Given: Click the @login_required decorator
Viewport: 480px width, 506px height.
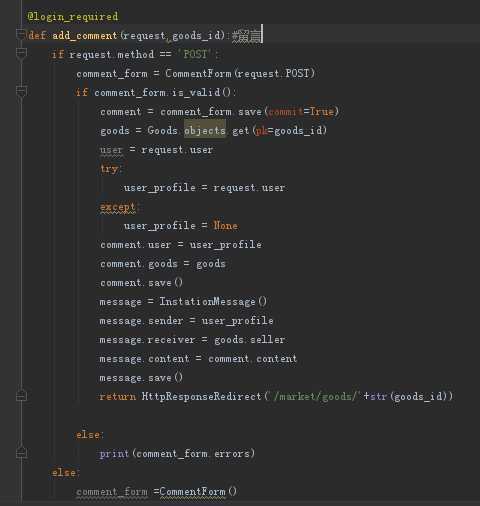Looking at the screenshot, I should [73, 16].
